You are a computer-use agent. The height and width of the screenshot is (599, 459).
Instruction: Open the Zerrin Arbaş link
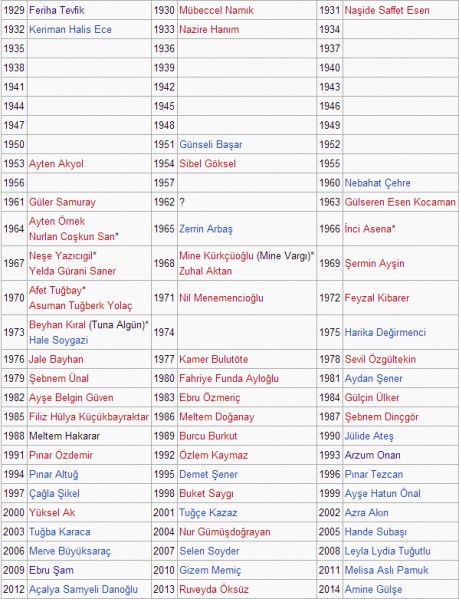(x=205, y=229)
